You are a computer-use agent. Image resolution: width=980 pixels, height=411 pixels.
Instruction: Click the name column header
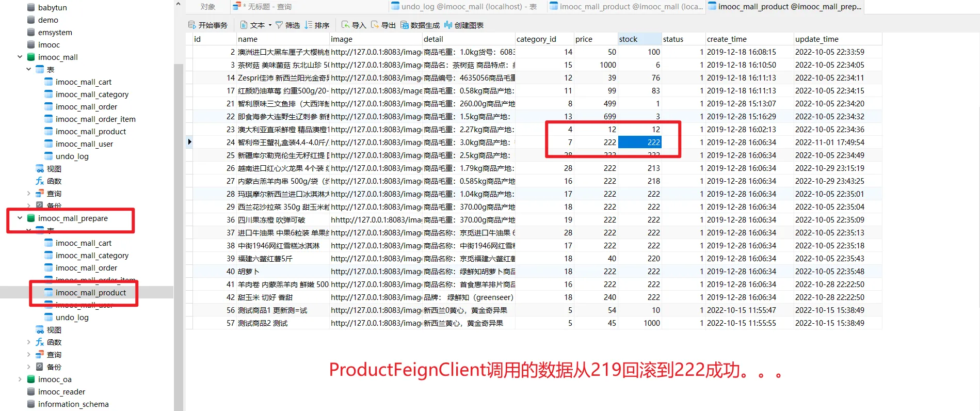(x=283, y=39)
